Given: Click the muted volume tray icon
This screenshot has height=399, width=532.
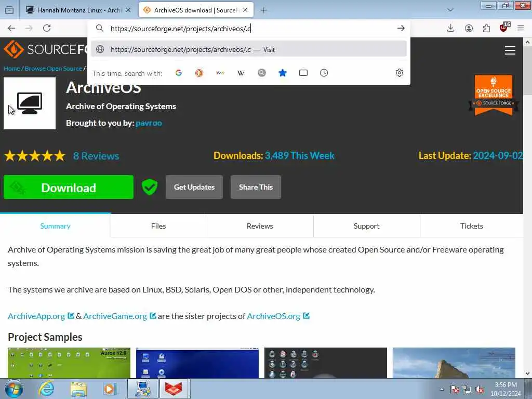Looking at the screenshot, I should [x=480, y=390].
